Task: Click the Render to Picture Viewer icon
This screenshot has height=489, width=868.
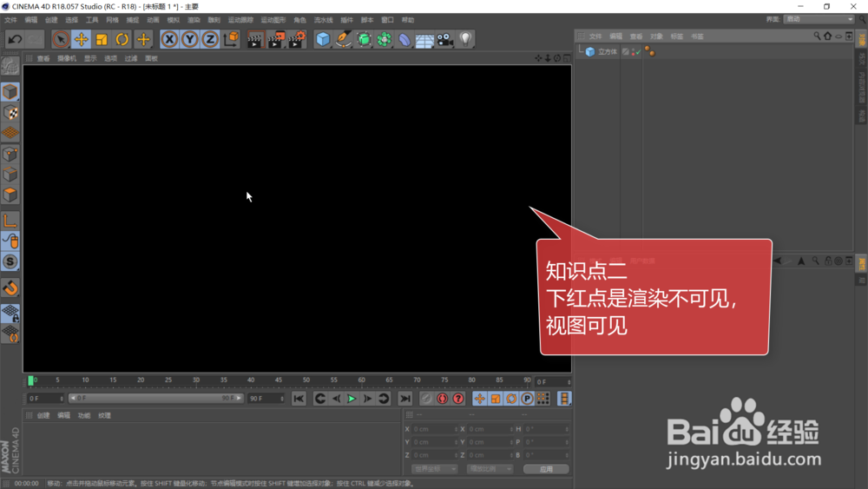Action: pyautogui.click(x=276, y=39)
